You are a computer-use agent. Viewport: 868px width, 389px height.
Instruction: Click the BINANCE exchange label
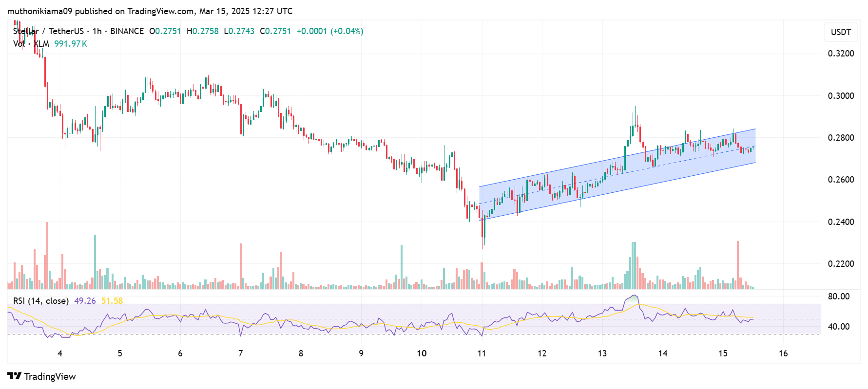point(127,31)
